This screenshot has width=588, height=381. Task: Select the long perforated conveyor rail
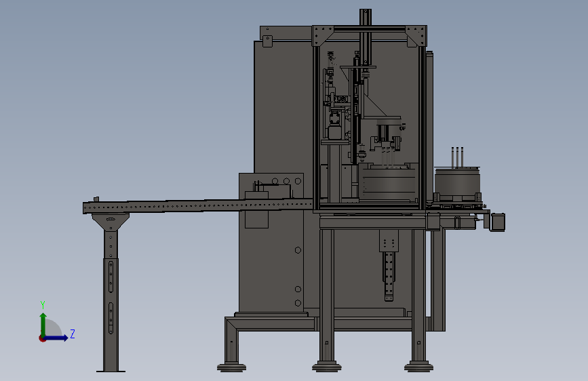point(198,206)
